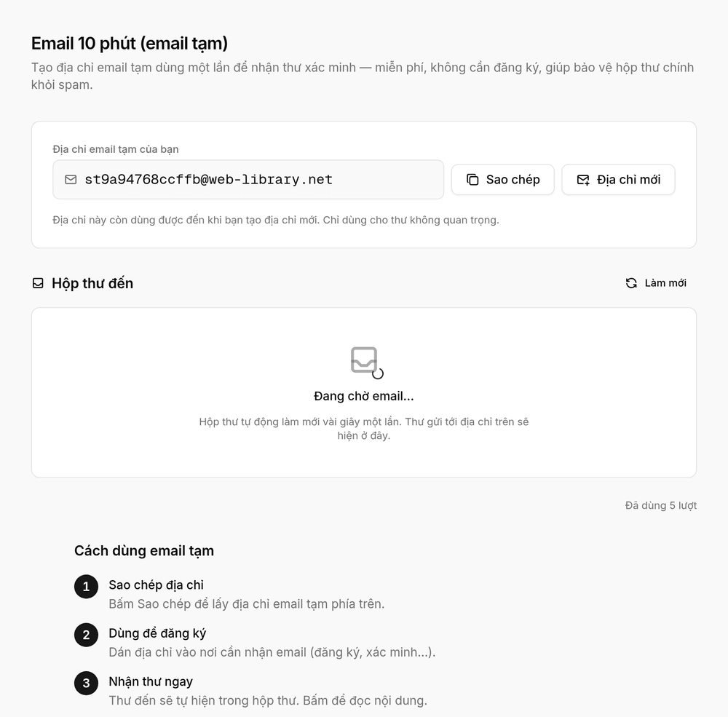Click the inbox icon beside Hộp thư đến
This screenshot has width=728, height=717.
click(38, 283)
